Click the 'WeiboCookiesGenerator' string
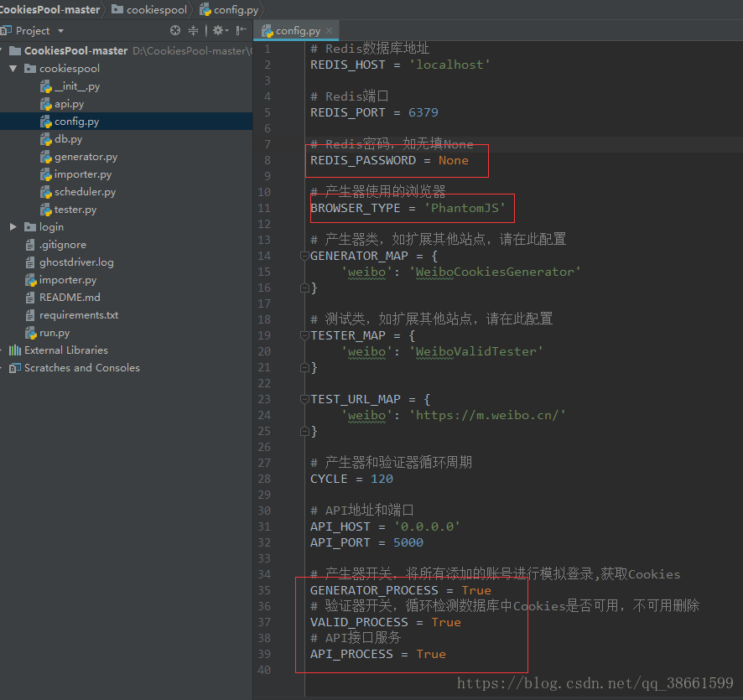This screenshot has height=700, width=743. 495,272
